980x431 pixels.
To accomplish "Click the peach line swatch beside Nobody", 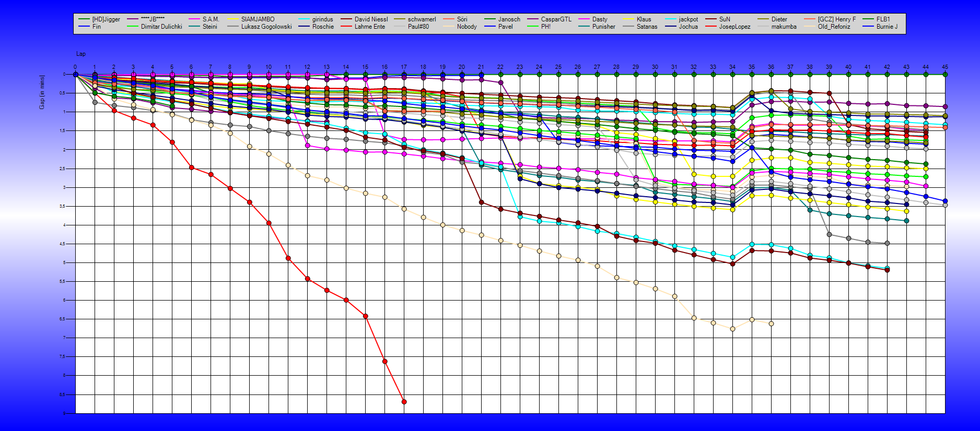I will tap(449, 27).
